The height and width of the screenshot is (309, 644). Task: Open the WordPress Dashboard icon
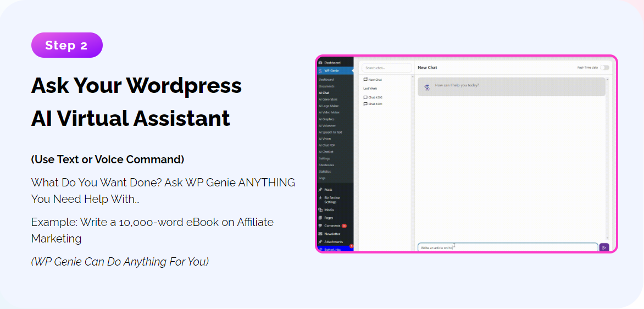point(320,63)
